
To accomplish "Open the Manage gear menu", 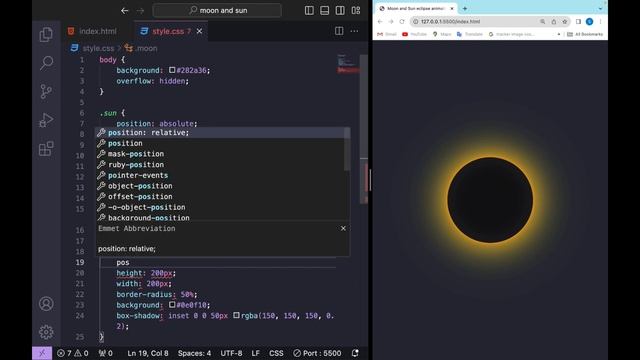I will (46, 332).
